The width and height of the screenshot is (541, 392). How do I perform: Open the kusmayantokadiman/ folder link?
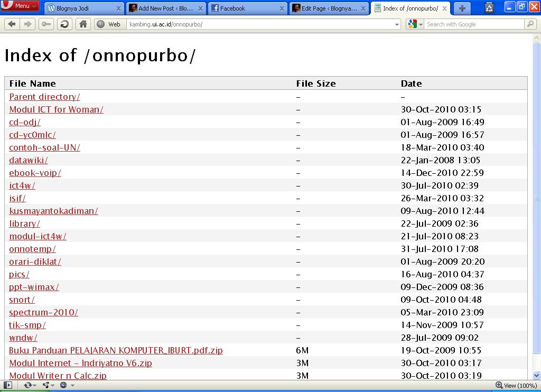pos(53,211)
